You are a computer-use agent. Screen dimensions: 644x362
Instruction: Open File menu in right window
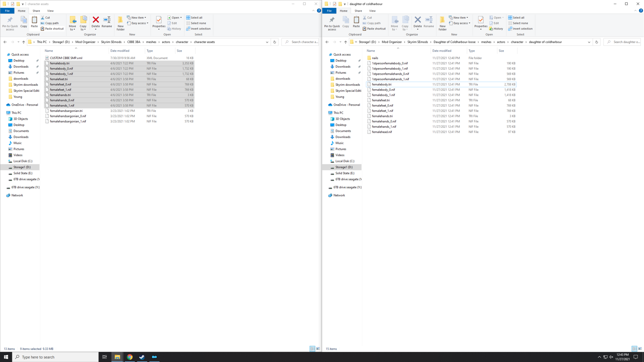[329, 11]
